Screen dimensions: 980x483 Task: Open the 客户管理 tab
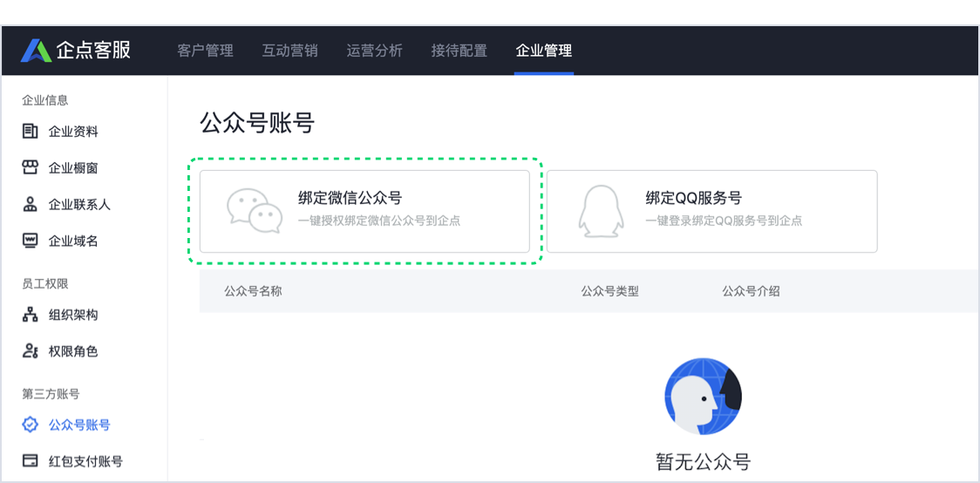(205, 51)
